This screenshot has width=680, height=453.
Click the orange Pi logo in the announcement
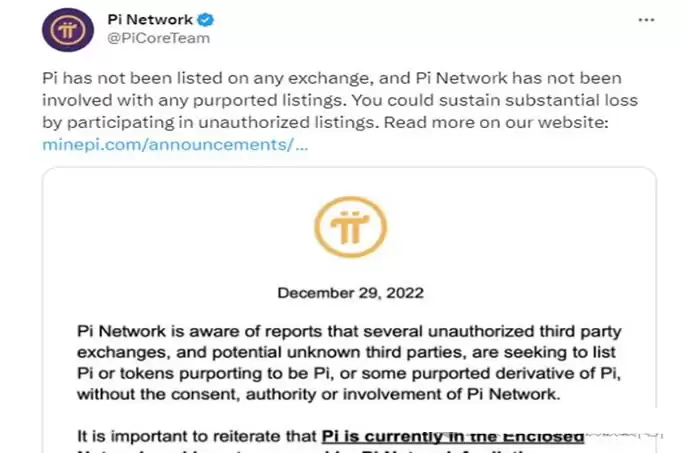click(x=350, y=227)
